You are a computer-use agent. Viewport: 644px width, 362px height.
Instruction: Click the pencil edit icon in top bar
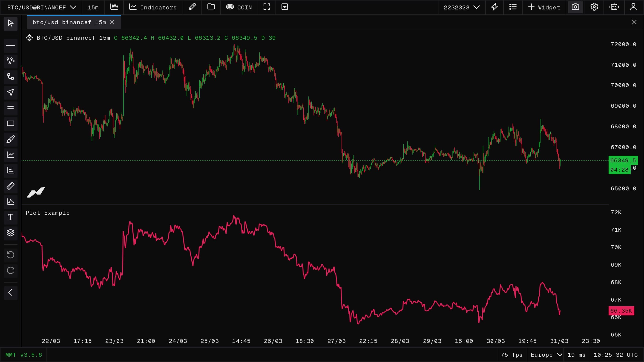(192, 7)
